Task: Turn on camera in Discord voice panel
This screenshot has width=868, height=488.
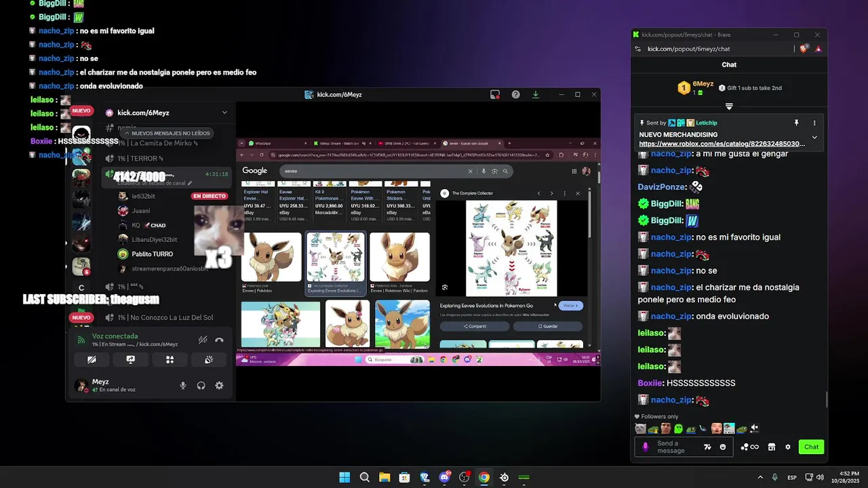Action: click(92, 360)
